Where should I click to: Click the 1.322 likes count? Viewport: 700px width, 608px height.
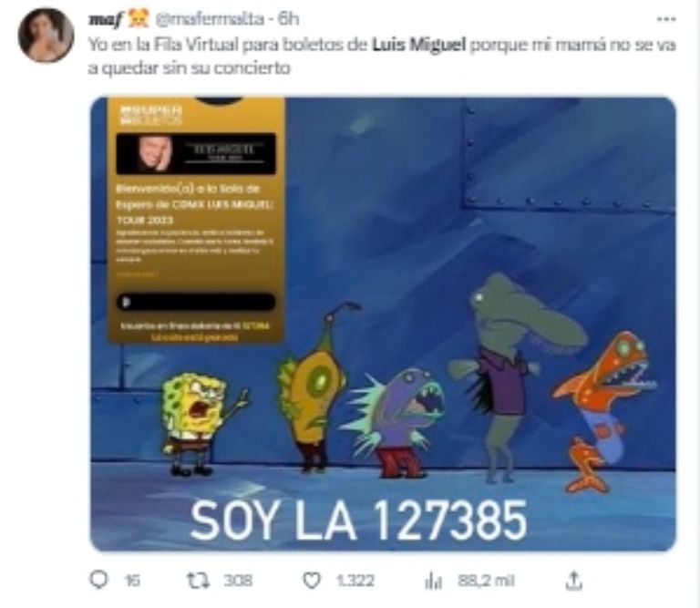click(x=355, y=581)
